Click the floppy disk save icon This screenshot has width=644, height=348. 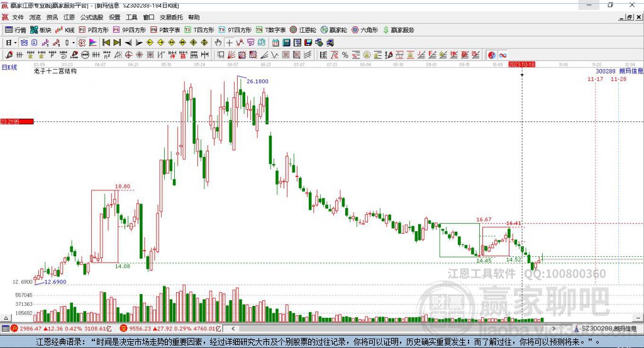coord(308,43)
